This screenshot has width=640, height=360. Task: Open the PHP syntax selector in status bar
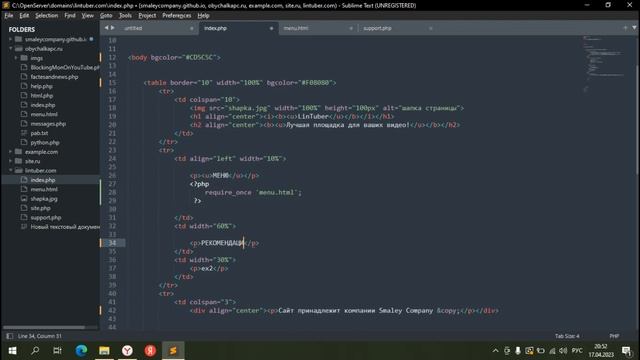pos(614,336)
